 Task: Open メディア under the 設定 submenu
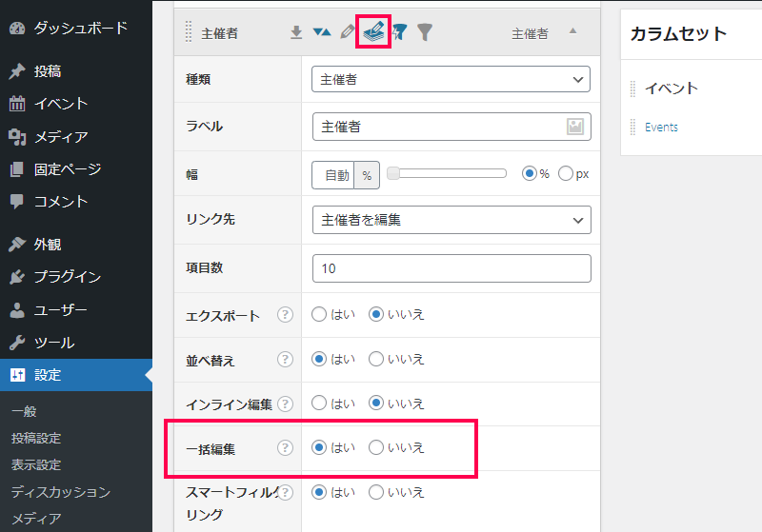point(36,519)
